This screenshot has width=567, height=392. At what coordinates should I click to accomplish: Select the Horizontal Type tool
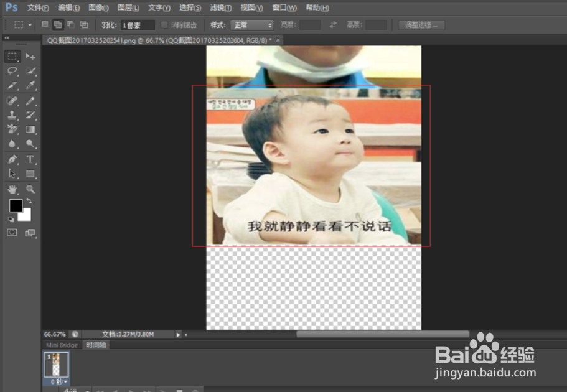30,159
